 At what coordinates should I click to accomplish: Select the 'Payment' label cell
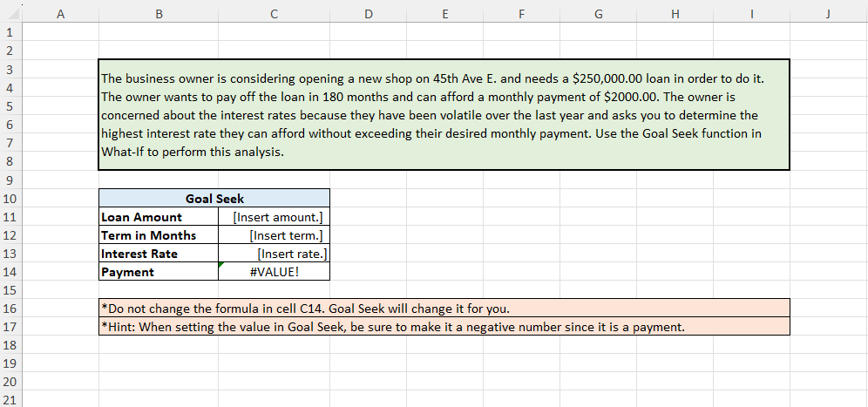click(x=159, y=271)
